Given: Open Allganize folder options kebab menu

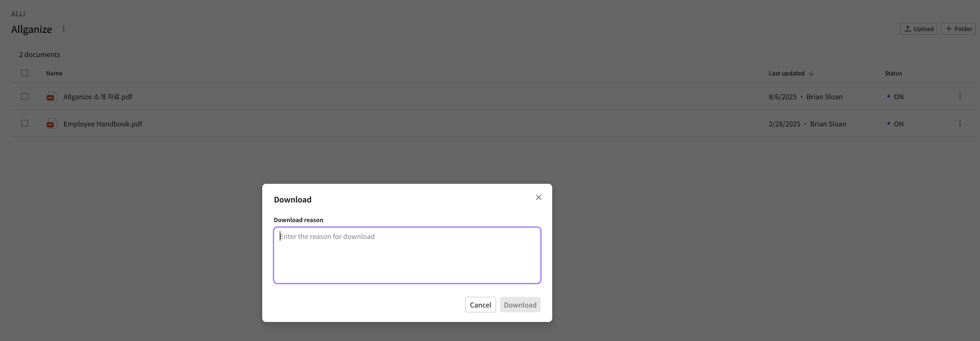Looking at the screenshot, I should click(63, 29).
